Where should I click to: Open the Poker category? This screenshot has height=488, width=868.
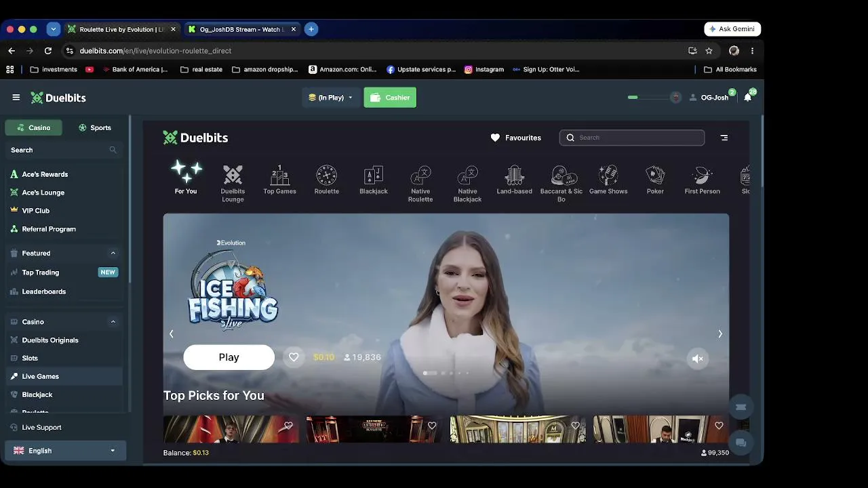coord(655,180)
